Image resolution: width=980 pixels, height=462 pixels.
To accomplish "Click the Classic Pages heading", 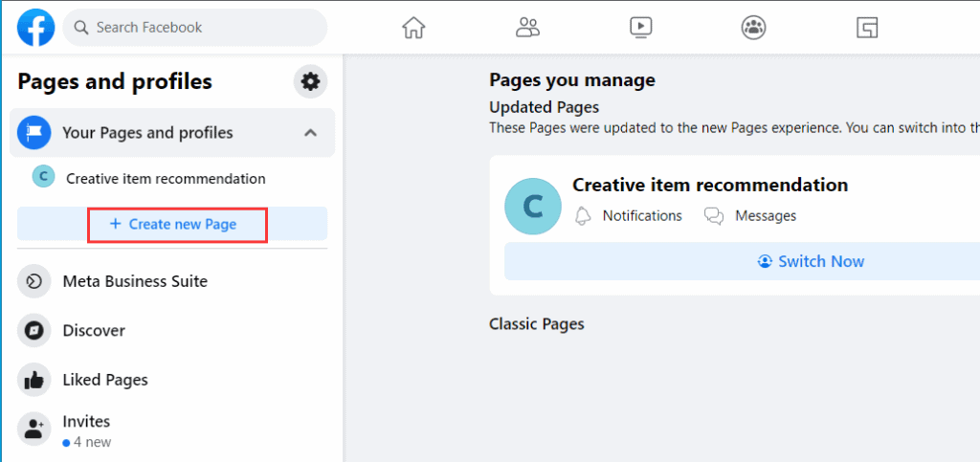I will tap(536, 324).
